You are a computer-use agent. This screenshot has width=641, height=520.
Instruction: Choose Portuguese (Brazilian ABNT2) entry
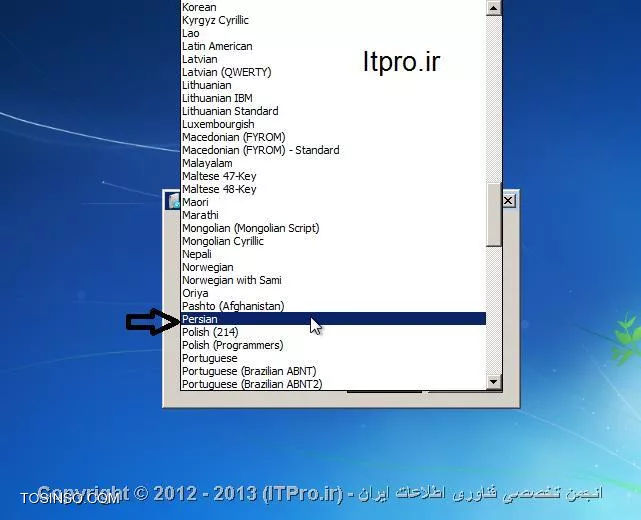(333, 384)
